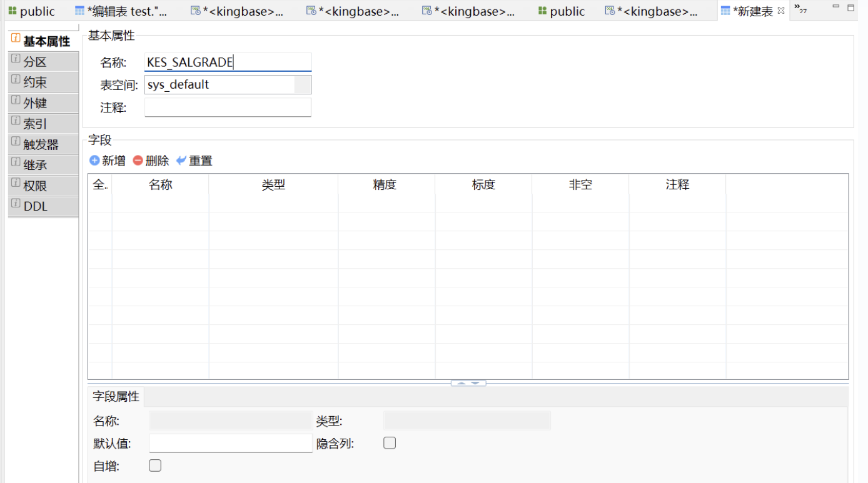Switch to the 编辑表 test tab
This screenshot has width=868, height=483.
(x=121, y=11)
